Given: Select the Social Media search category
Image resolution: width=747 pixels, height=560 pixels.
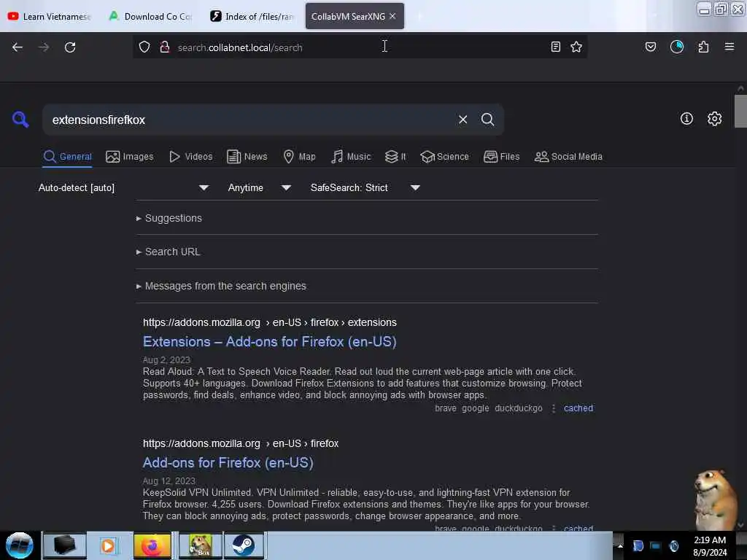Looking at the screenshot, I should [x=568, y=157].
